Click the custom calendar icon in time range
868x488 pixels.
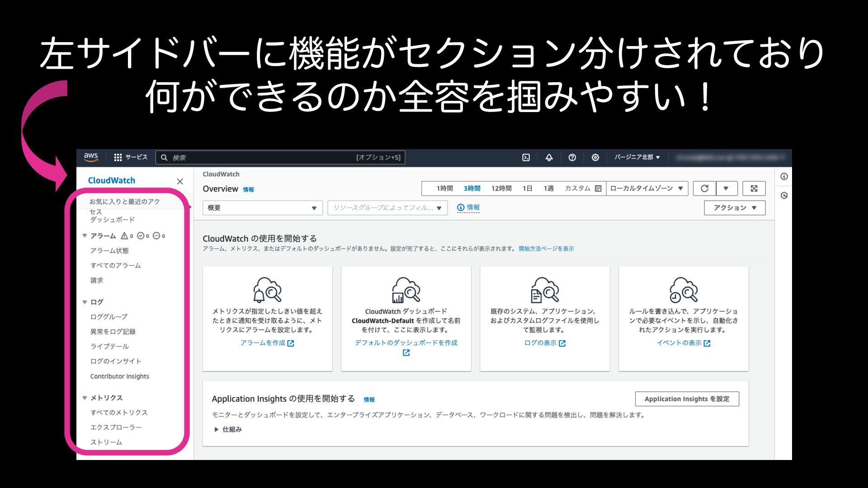pyautogui.click(x=598, y=188)
